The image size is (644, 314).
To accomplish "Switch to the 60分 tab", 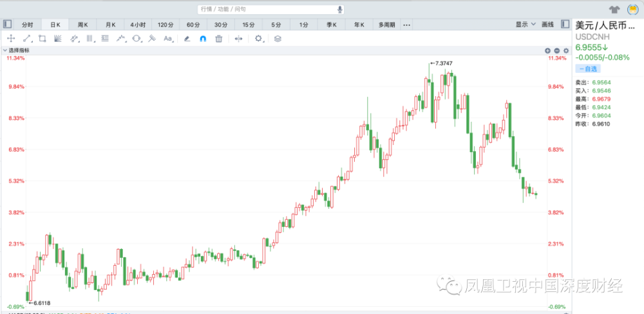I will coord(193,25).
